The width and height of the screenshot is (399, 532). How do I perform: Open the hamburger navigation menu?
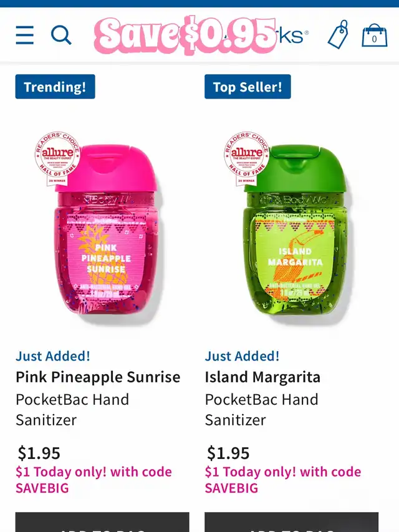[x=25, y=35]
